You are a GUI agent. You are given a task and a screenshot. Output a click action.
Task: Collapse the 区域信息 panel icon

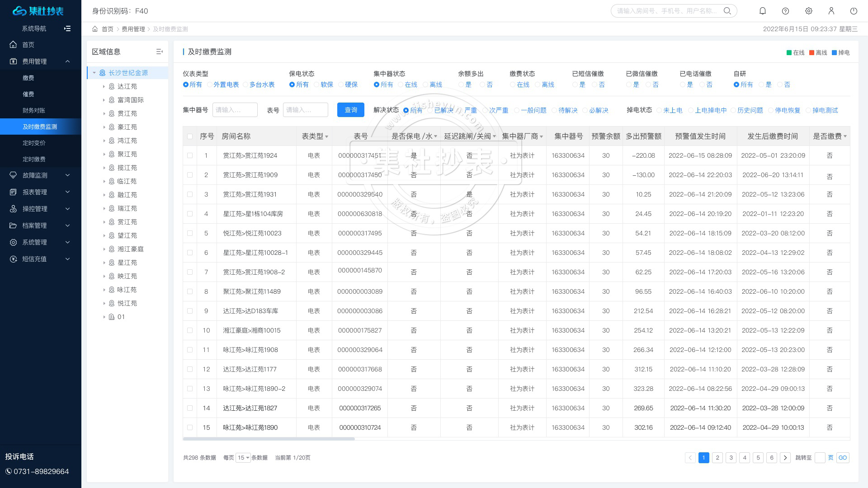[159, 52]
